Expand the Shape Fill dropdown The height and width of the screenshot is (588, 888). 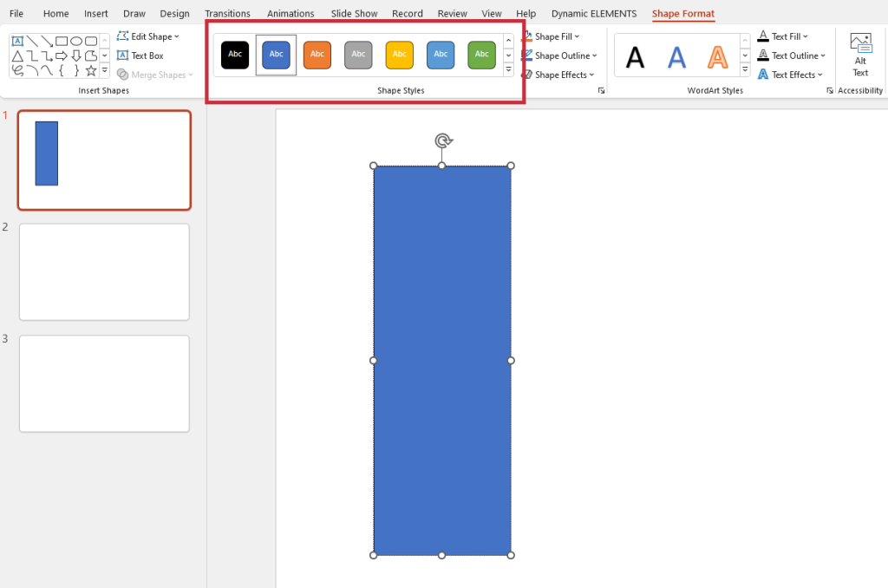click(558, 36)
